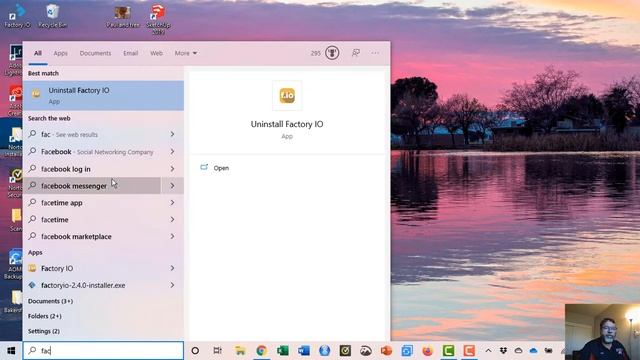
Task: Open Task View on the taskbar
Action: pos(218,351)
